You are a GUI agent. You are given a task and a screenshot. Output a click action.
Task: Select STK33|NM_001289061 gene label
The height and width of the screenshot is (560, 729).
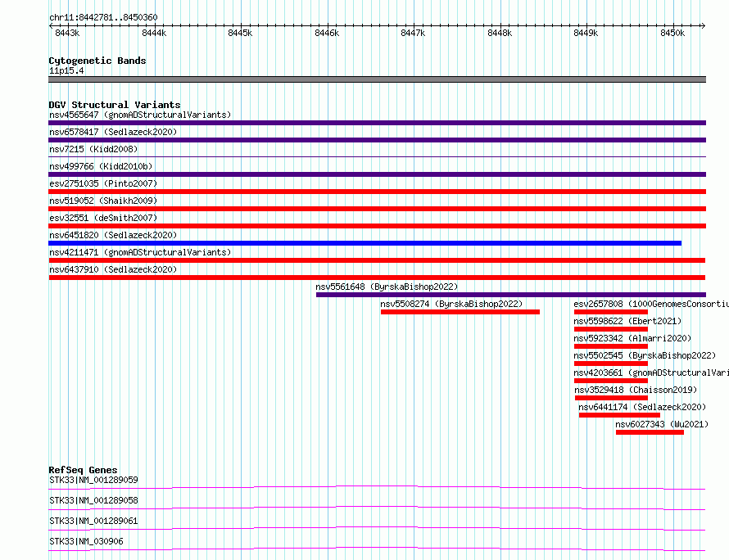93,521
